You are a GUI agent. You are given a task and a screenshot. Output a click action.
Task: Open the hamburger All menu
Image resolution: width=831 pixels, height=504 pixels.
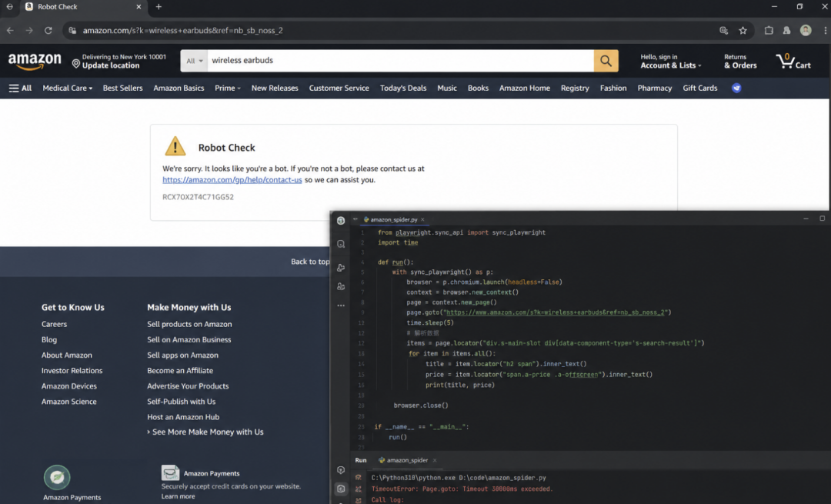point(20,88)
